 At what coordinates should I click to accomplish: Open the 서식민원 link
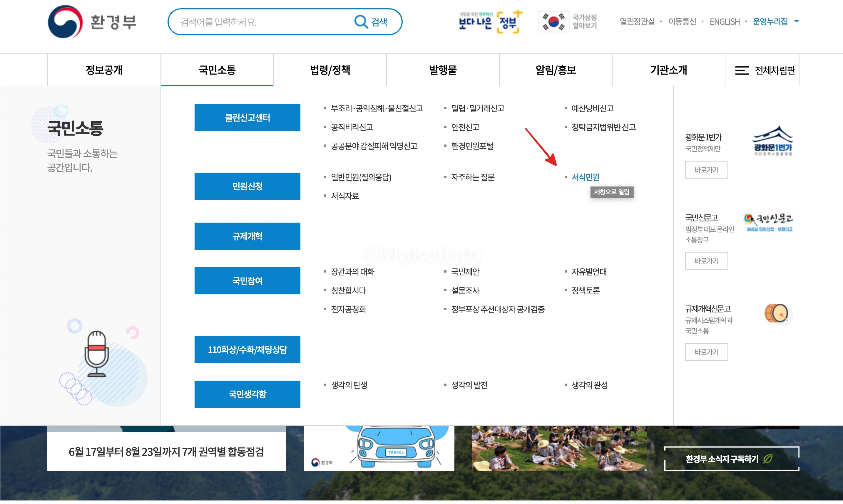pos(585,177)
